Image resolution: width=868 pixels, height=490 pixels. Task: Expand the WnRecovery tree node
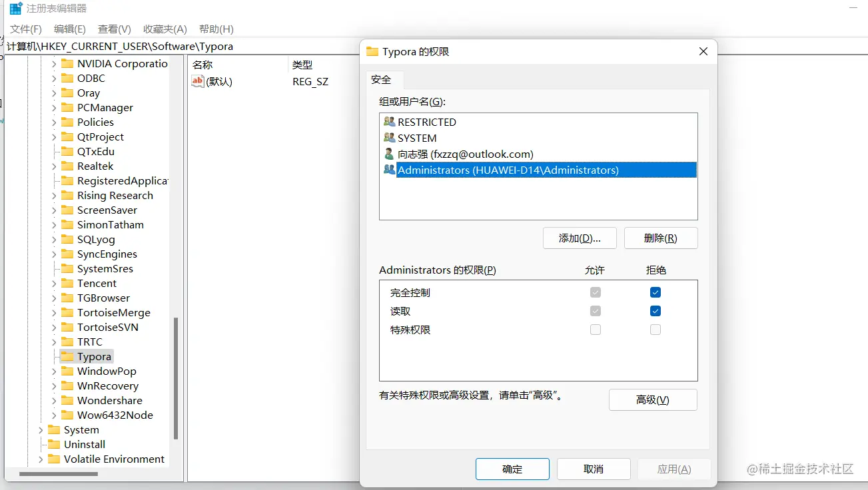click(54, 385)
